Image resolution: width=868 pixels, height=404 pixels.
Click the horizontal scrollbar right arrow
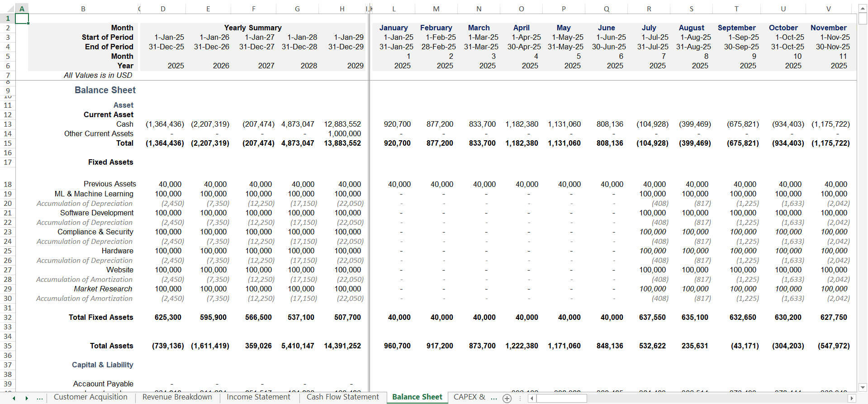click(852, 399)
